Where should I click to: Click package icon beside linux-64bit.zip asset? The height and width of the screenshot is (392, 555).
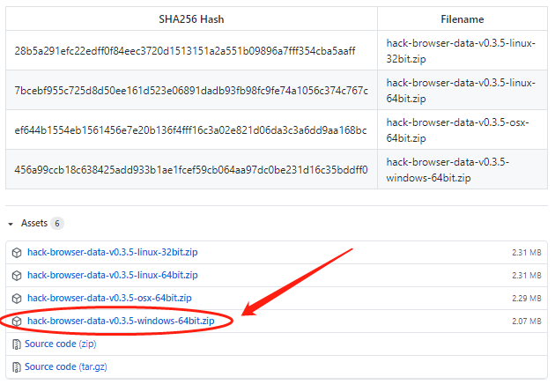(17, 275)
